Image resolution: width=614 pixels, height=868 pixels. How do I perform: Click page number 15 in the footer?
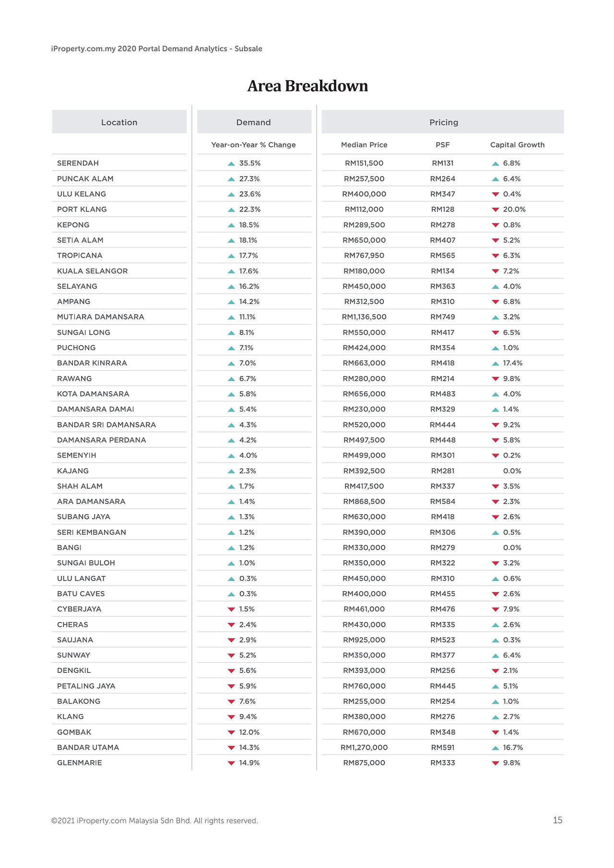tap(557, 820)
